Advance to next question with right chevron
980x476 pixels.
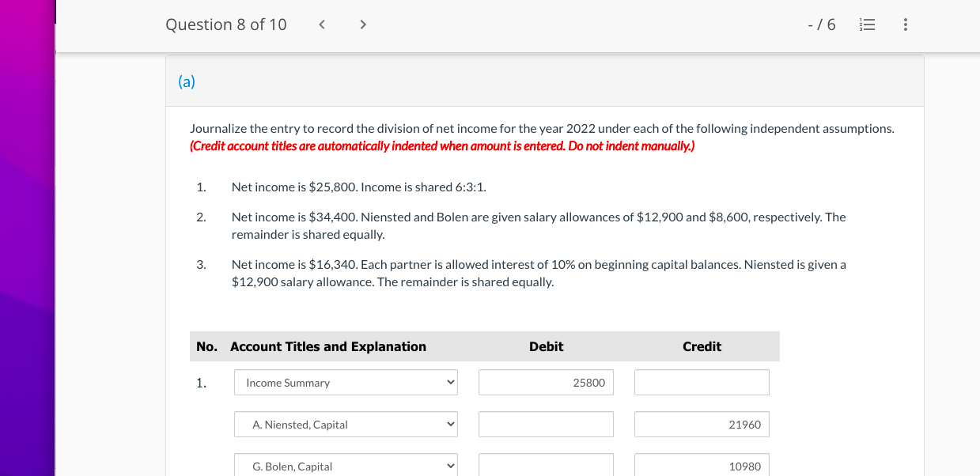tap(362, 25)
